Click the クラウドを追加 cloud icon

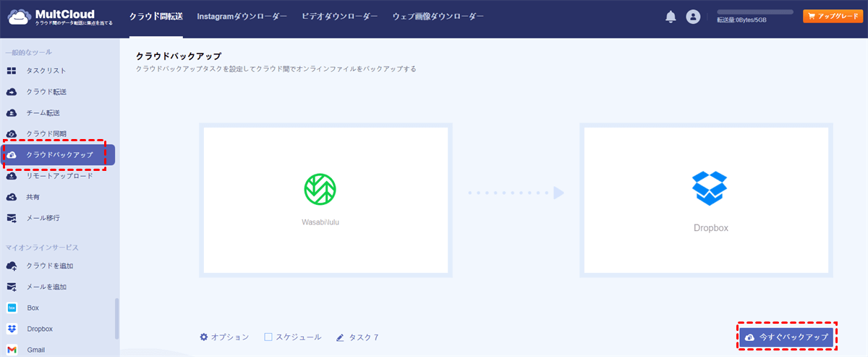click(x=12, y=266)
